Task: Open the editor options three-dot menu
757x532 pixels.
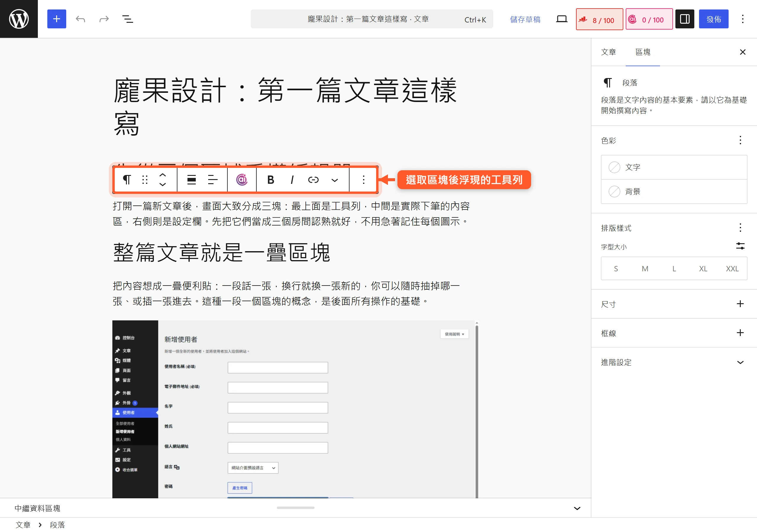Action: 743,19
